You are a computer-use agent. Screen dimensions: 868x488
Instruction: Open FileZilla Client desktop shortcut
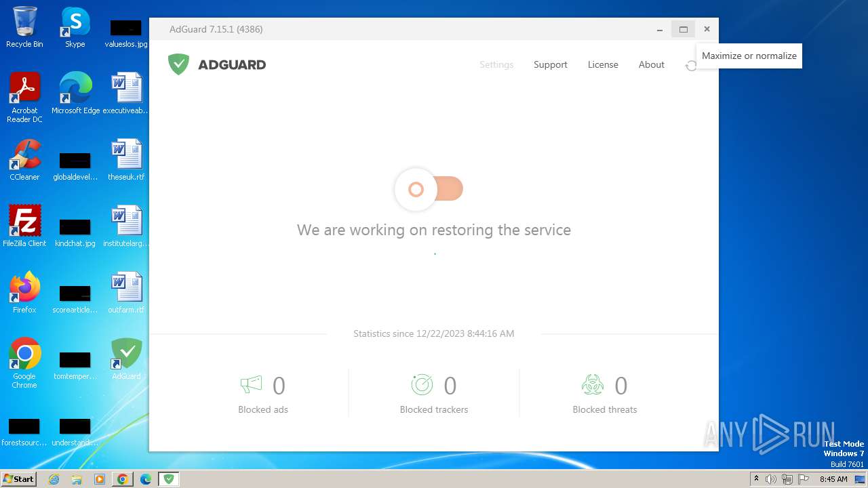pos(24,226)
